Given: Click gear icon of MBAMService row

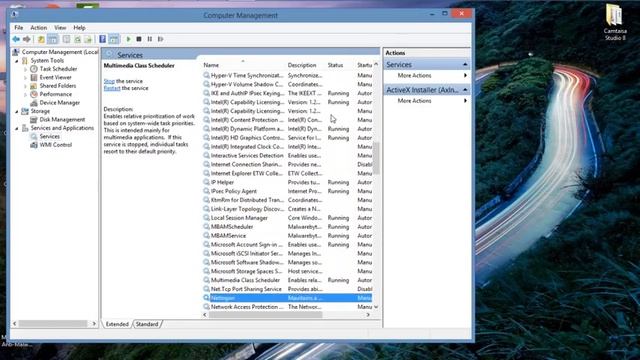Looking at the screenshot, I should point(207,236).
